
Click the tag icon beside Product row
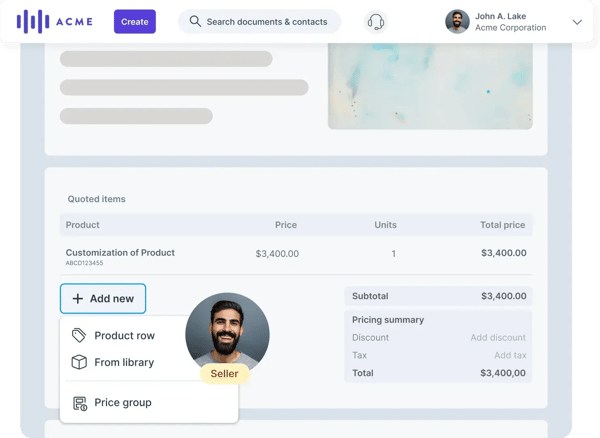tap(79, 336)
